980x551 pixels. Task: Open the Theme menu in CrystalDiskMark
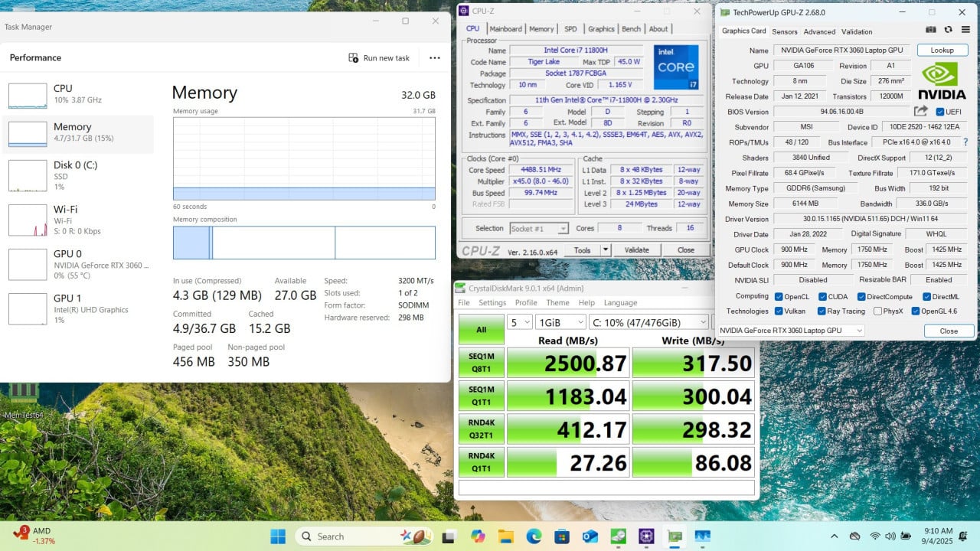tap(557, 303)
